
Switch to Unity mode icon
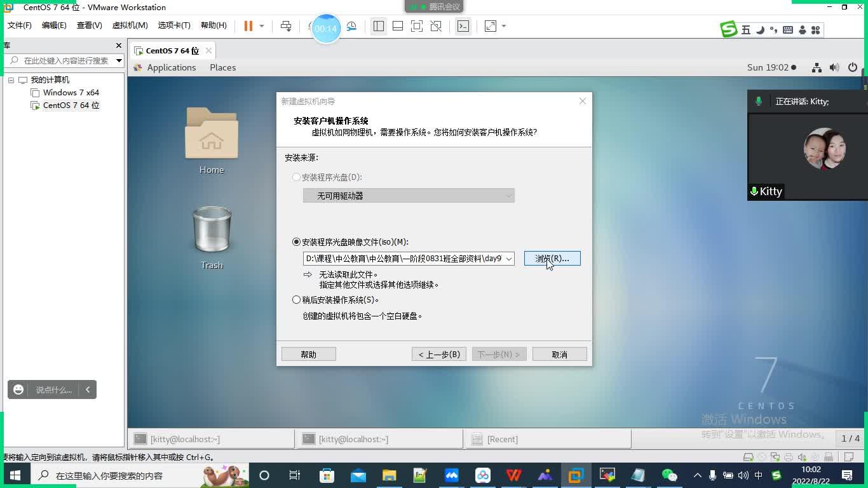point(436,26)
